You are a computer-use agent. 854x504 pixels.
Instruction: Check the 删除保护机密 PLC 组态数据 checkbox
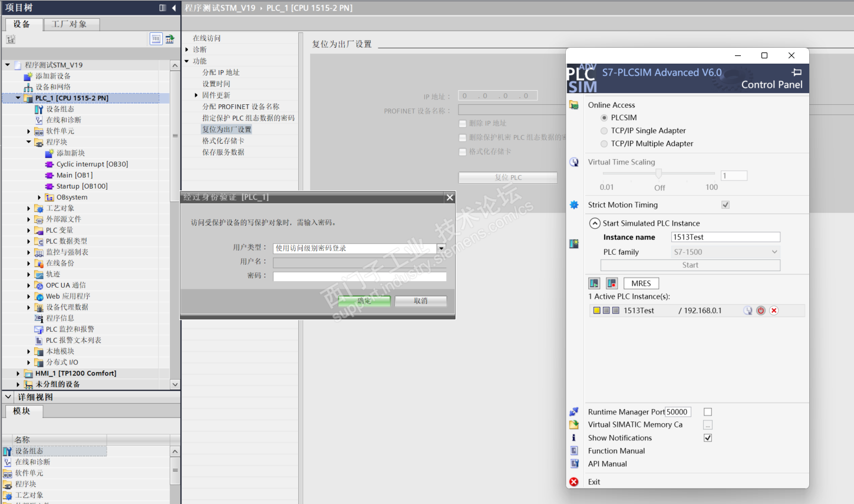pyautogui.click(x=463, y=138)
